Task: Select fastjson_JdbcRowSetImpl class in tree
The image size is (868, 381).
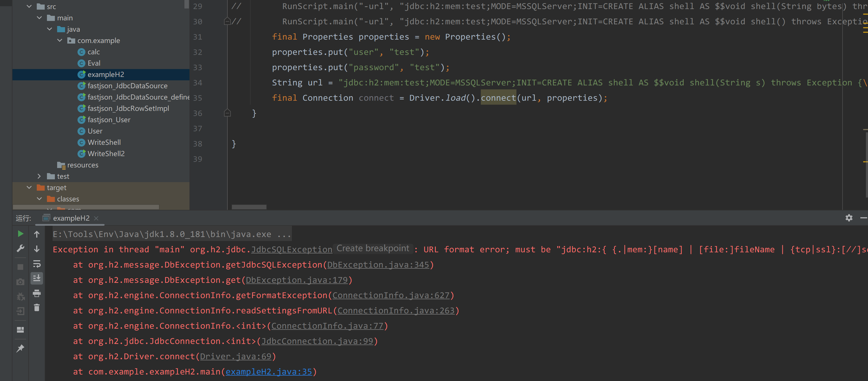Action: [x=128, y=108]
